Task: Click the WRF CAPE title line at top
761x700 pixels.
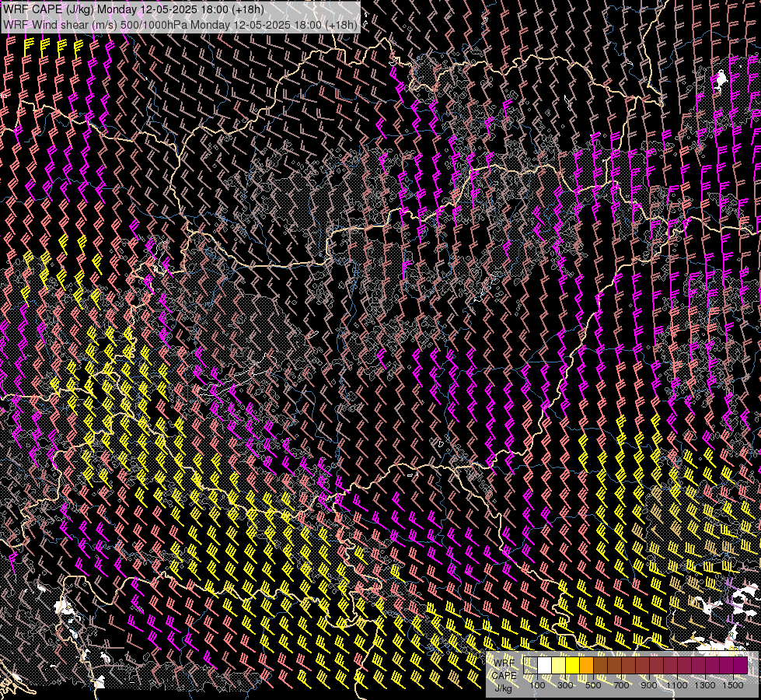Action: 134,9
